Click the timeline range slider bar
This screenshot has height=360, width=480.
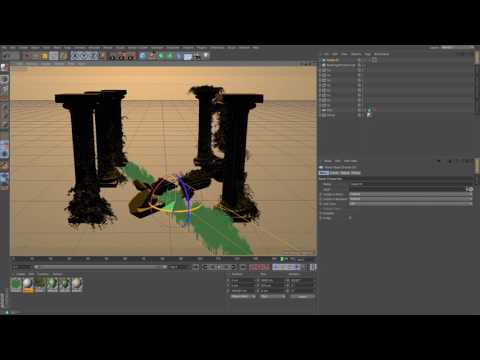coord(100,267)
